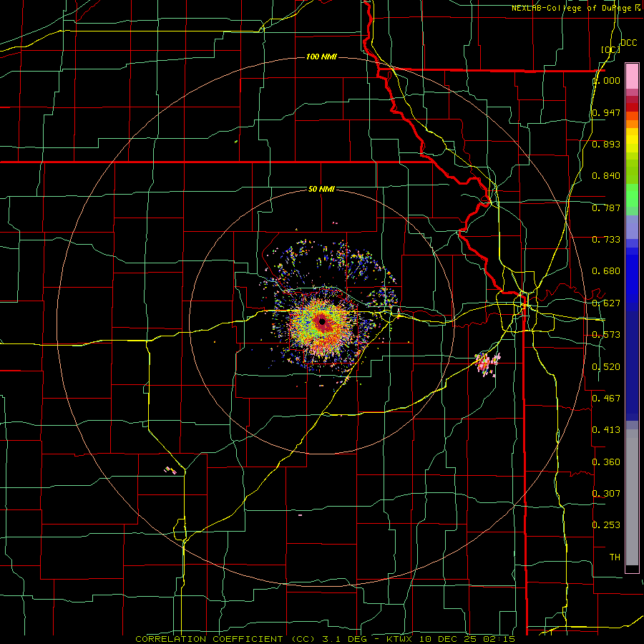Select the DCC label above color scale

click(x=628, y=43)
